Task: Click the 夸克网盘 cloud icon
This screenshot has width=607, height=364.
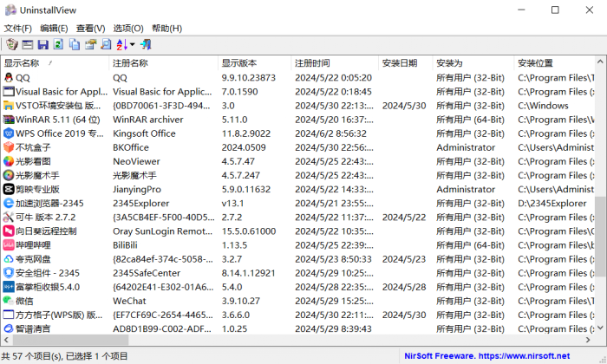Action: coord(9,259)
